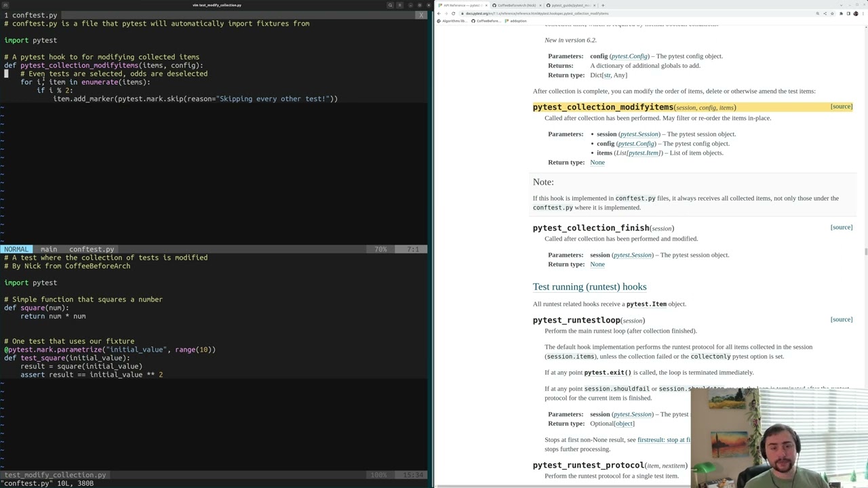Screen dimensions: 868x488
Task: Open the terminal search icon
Action: coord(391,5)
